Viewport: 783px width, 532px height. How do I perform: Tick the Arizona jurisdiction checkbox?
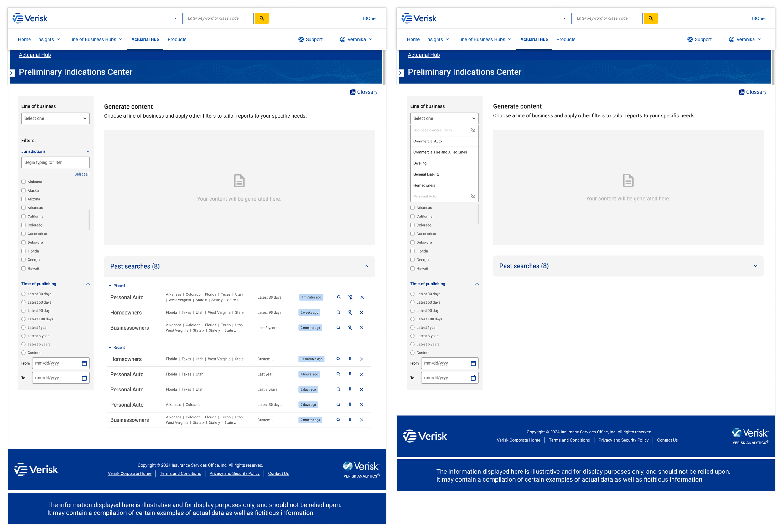(23, 199)
